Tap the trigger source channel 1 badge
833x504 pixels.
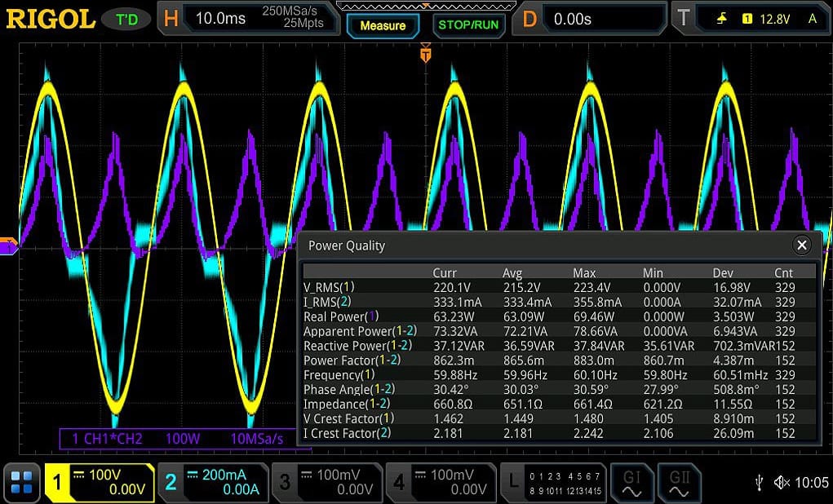747,19
